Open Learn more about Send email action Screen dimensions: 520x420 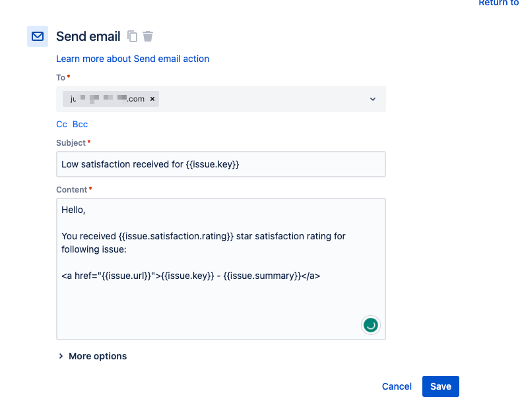pyautogui.click(x=133, y=59)
